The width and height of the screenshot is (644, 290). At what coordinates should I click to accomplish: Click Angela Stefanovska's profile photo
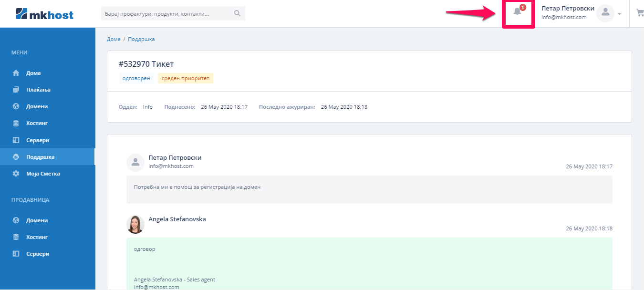pos(135,224)
